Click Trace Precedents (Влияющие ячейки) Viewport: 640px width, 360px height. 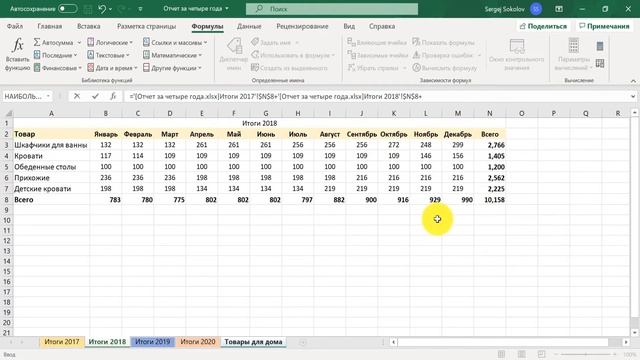tap(378, 42)
